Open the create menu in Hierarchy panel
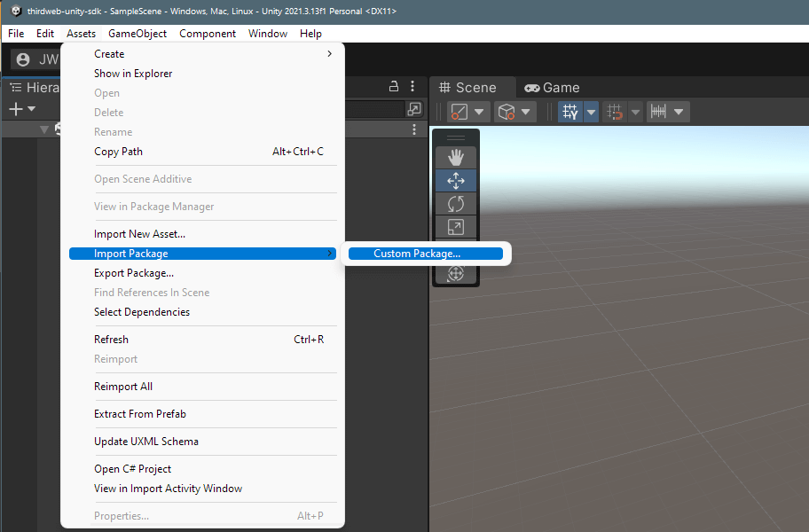 [16, 108]
